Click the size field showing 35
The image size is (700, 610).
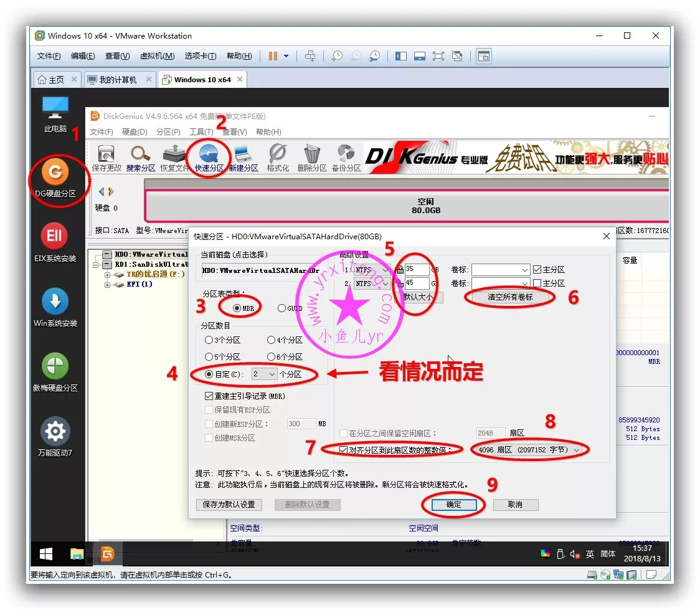click(417, 269)
